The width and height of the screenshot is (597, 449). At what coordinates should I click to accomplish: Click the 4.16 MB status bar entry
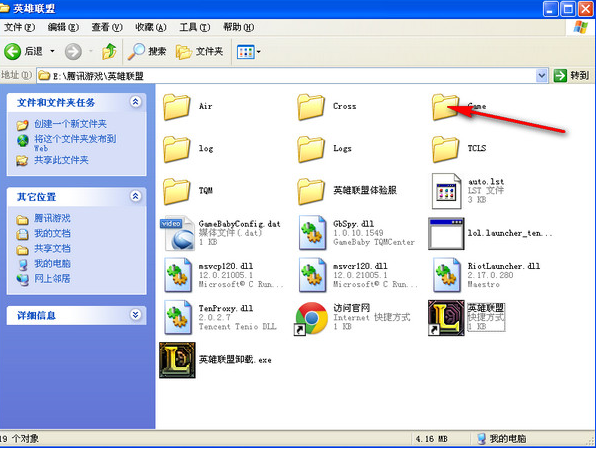(x=431, y=439)
